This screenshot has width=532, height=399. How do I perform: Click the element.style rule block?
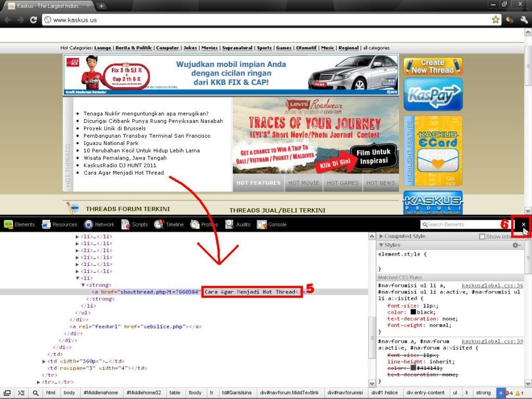tap(451, 261)
